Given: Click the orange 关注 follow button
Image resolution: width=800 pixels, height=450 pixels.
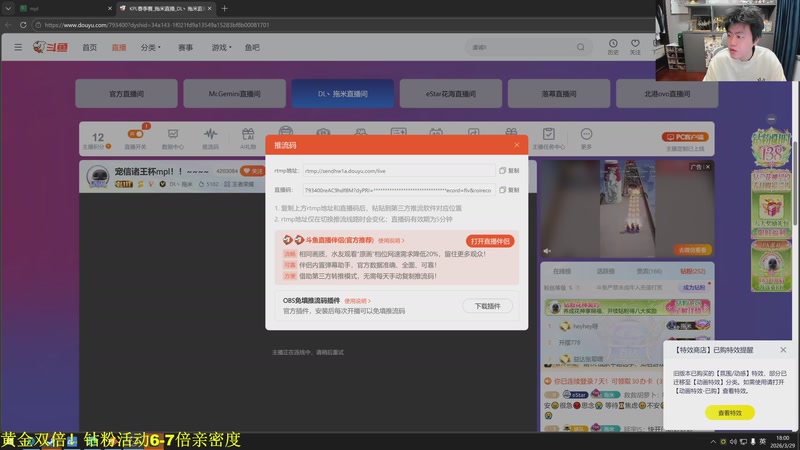Looking at the screenshot, I should (x=254, y=171).
